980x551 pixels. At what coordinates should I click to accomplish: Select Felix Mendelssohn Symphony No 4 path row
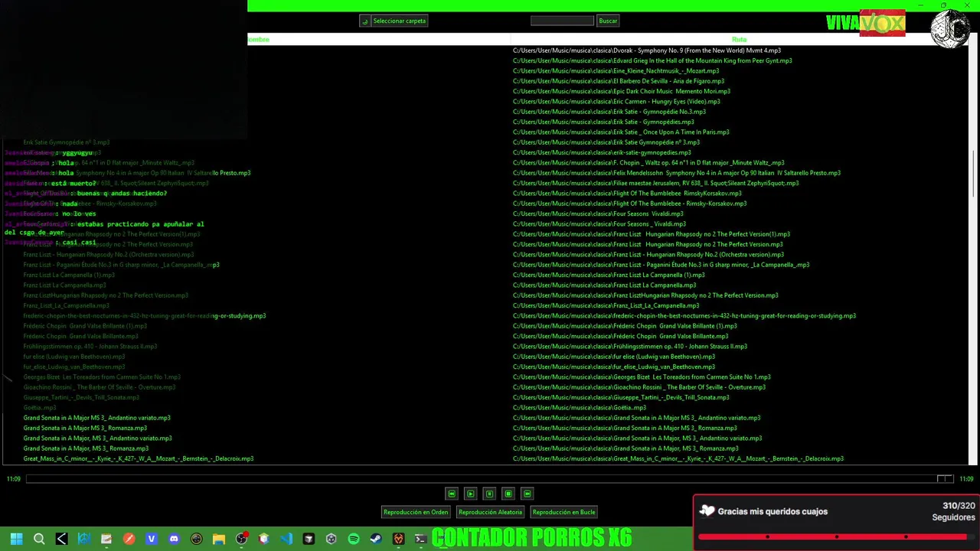[677, 173]
